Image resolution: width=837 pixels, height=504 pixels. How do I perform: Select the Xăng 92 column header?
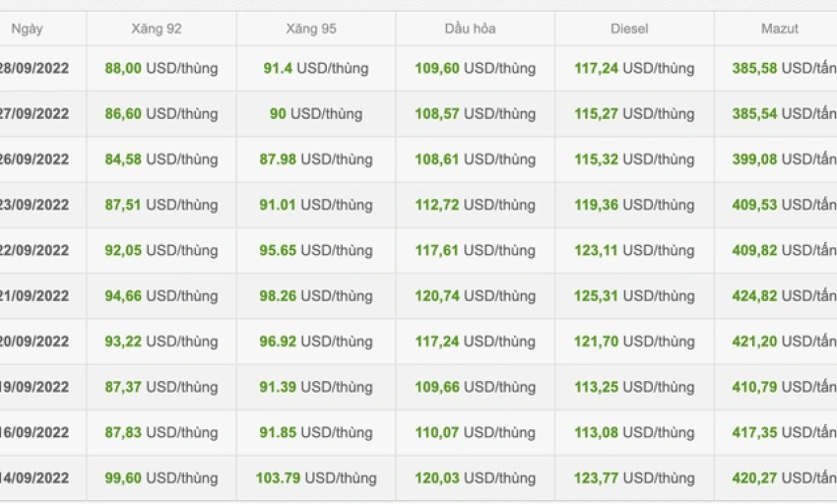[157, 29]
